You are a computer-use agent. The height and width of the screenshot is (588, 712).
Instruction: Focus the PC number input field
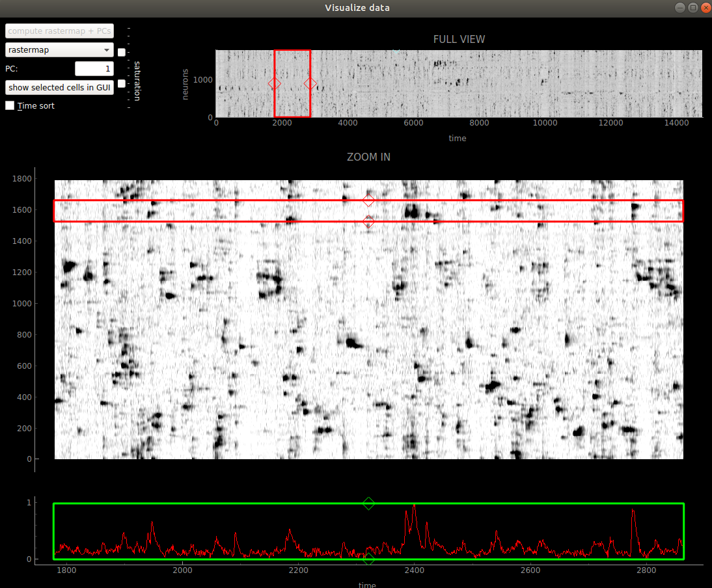tap(94, 68)
